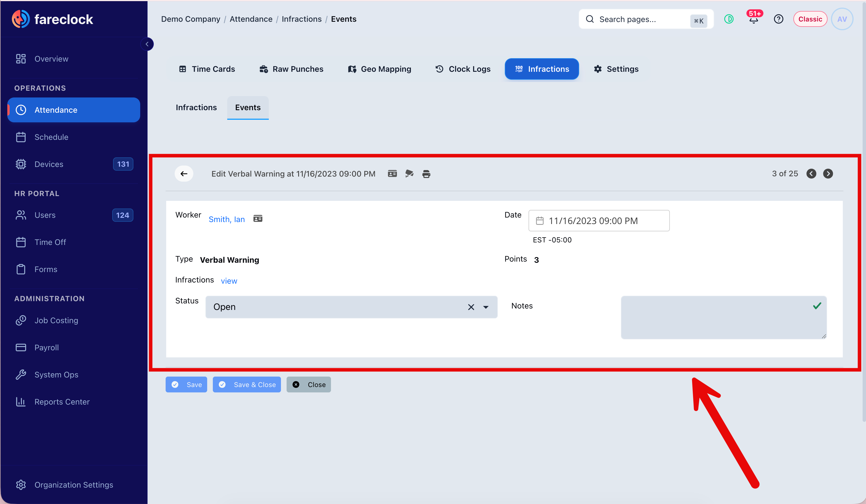Click the print icon beside the event title
Image resolution: width=866 pixels, height=504 pixels.
point(426,174)
